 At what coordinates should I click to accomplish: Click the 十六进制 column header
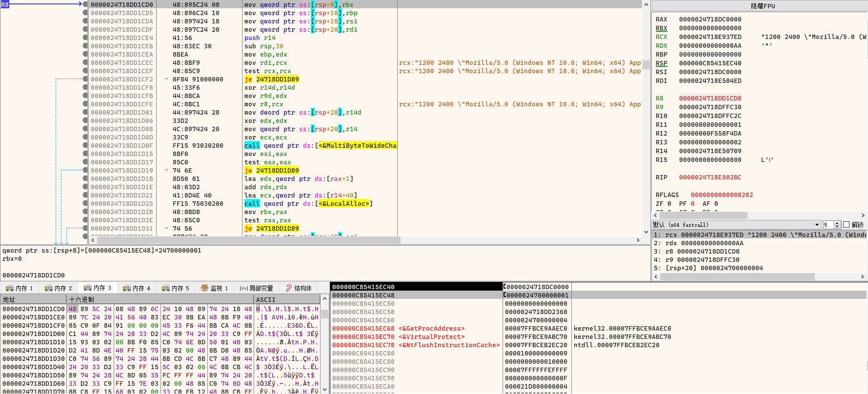161,299
